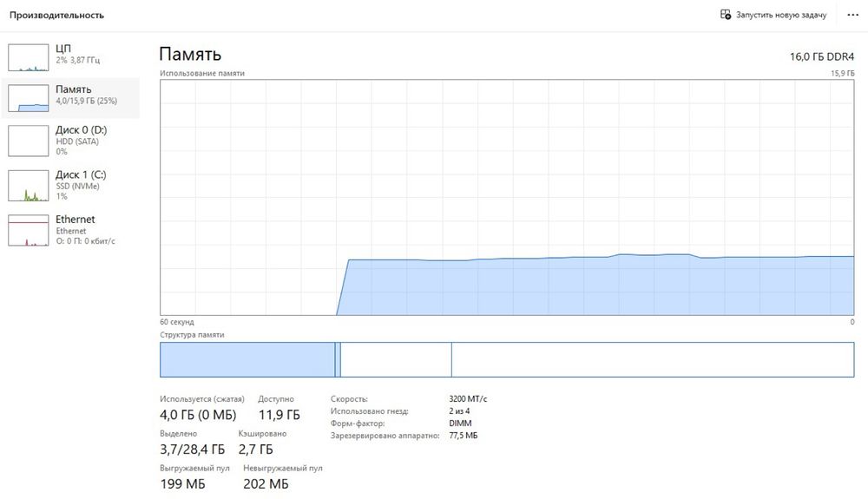The image size is (868, 499).
Task: Click the 'Форм-фактор:' label
Action: click(358, 423)
